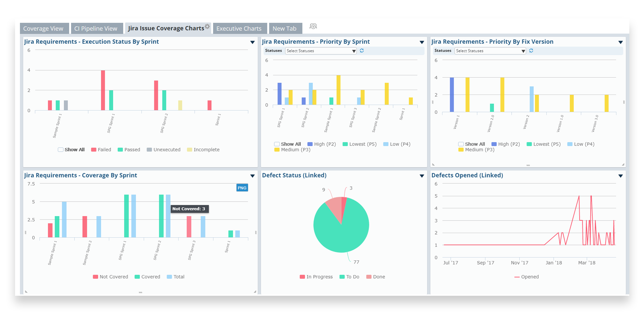Check Show All in Priority By Fix Version legend

coord(460,144)
